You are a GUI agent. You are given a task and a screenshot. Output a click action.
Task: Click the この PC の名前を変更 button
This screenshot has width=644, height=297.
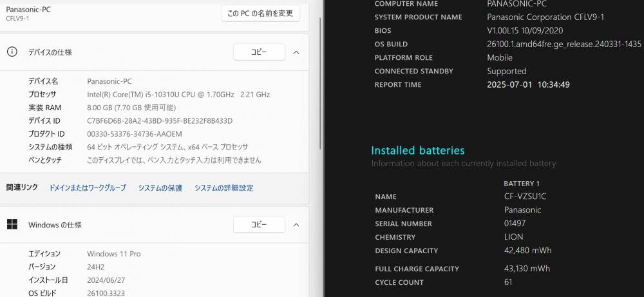pyautogui.click(x=260, y=13)
